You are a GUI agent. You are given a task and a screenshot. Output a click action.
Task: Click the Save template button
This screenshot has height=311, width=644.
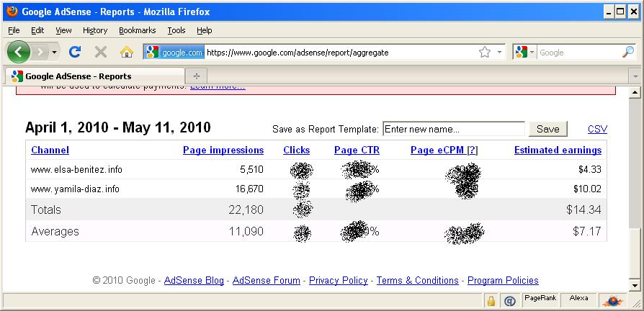[x=548, y=130]
